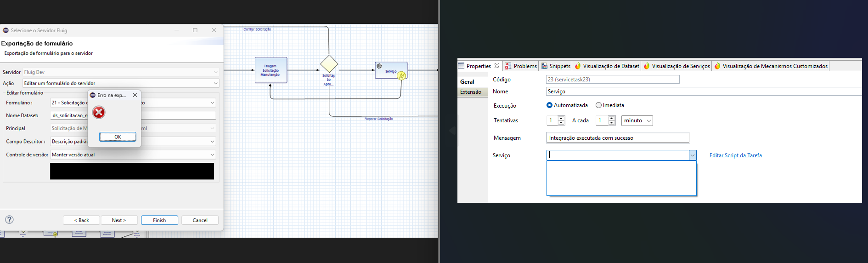This screenshot has width=868, height=263.
Task: Expand the Serviço combo box arrow
Action: (692, 155)
